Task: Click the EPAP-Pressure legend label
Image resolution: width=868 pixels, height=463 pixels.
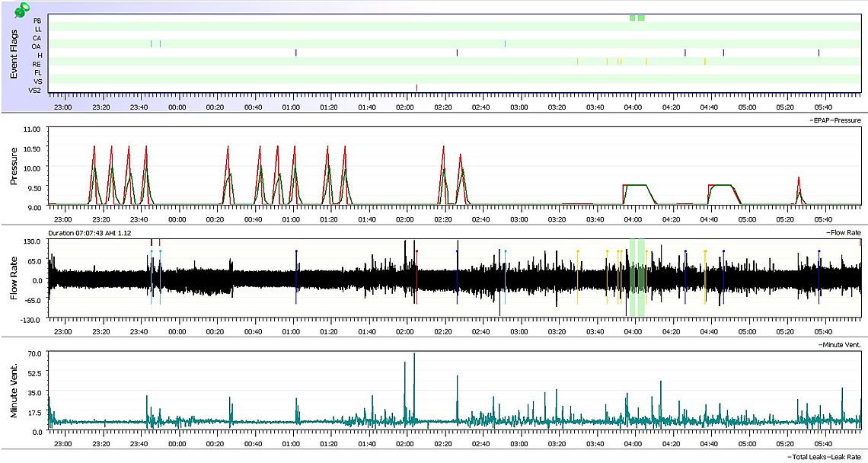Action: pyautogui.click(x=837, y=120)
